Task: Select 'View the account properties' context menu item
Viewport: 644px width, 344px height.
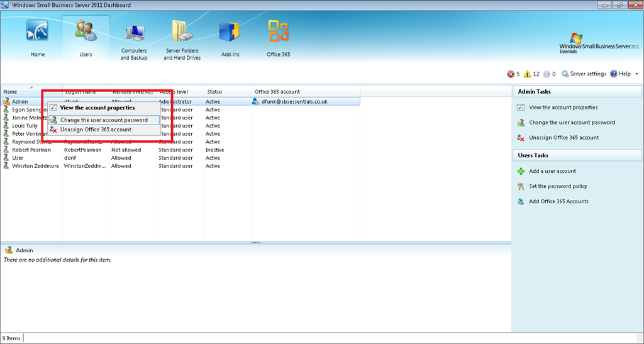Action: point(97,108)
